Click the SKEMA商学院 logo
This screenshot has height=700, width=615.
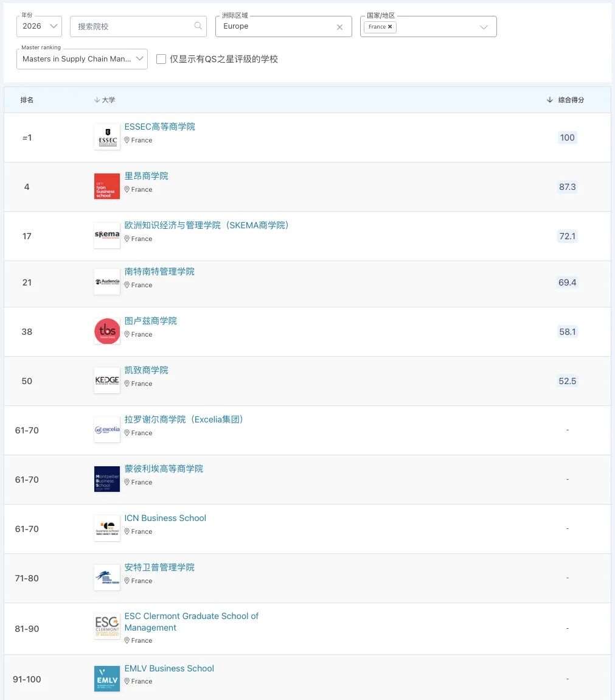[106, 236]
